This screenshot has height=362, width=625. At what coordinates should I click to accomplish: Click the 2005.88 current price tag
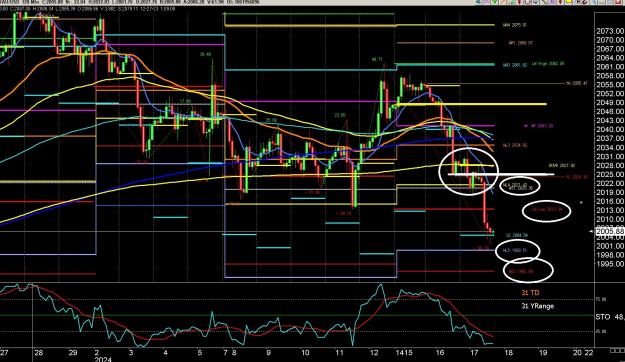coord(610,231)
